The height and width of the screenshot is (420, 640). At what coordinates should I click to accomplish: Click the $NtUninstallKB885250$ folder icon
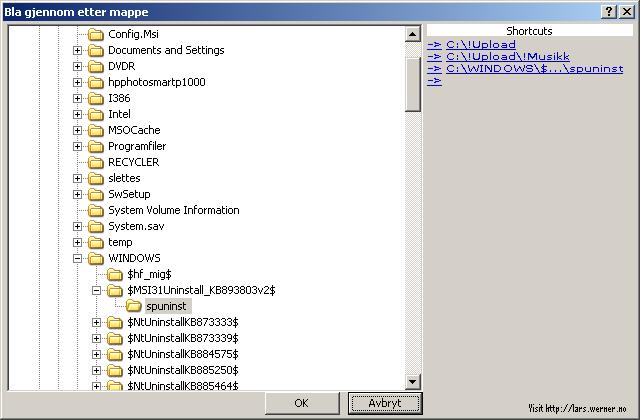[115, 370]
